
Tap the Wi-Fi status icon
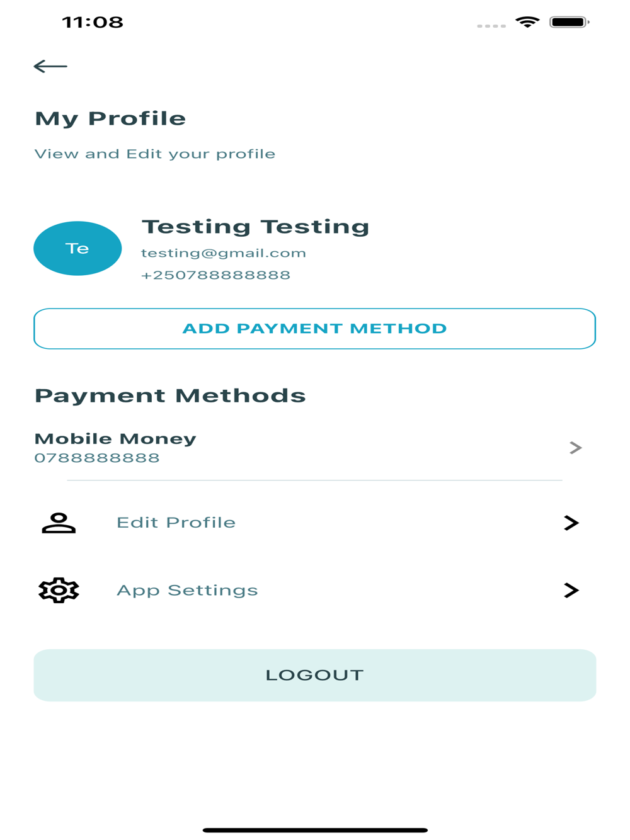click(527, 22)
